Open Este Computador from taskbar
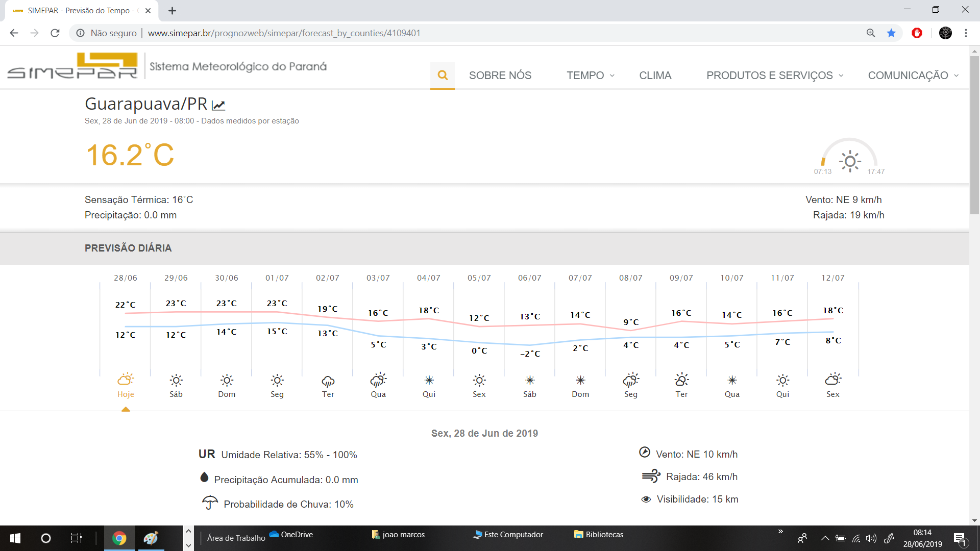 (x=508, y=534)
